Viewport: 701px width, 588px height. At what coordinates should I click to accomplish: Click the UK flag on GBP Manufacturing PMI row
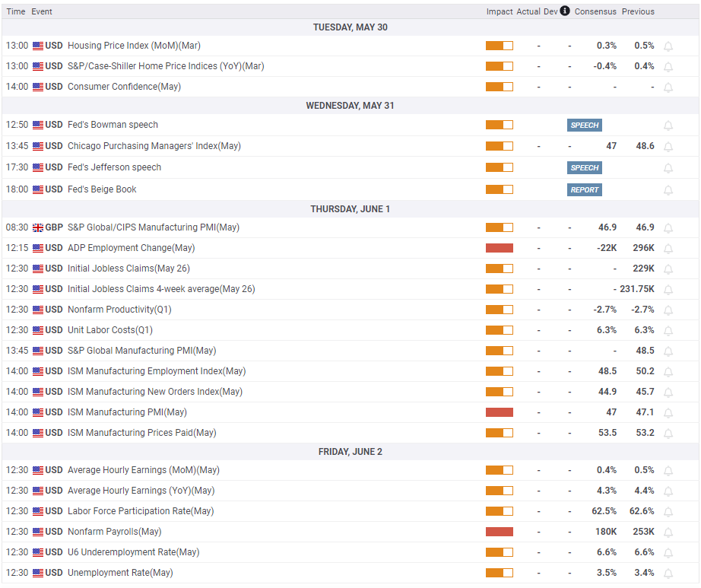tap(38, 227)
